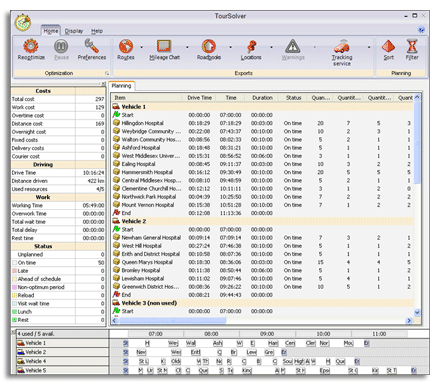Click the Vehicle 3 (non used) truck icon
Image resolution: width=440 pixels, height=385 pixels.
tap(116, 303)
